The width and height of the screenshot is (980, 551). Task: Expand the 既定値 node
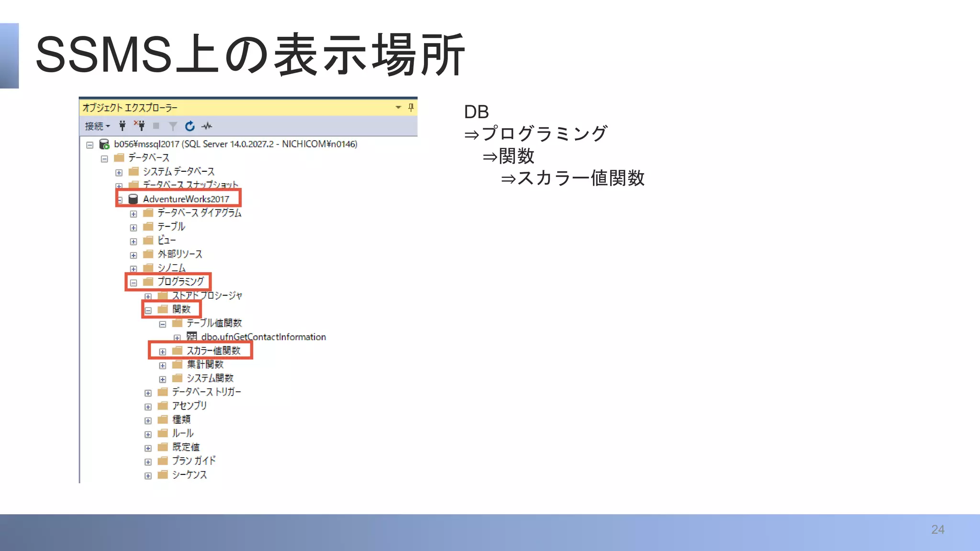[148, 448]
